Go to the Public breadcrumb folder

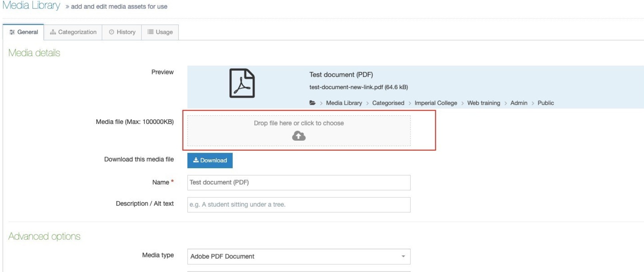click(x=545, y=103)
